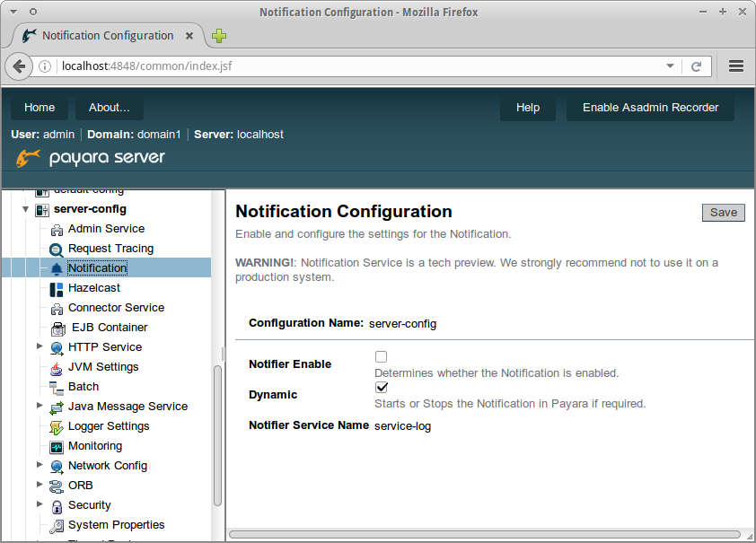756x543 pixels.
Task: Uncheck the Dynamic checkbox
Action: tap(382, 387)
